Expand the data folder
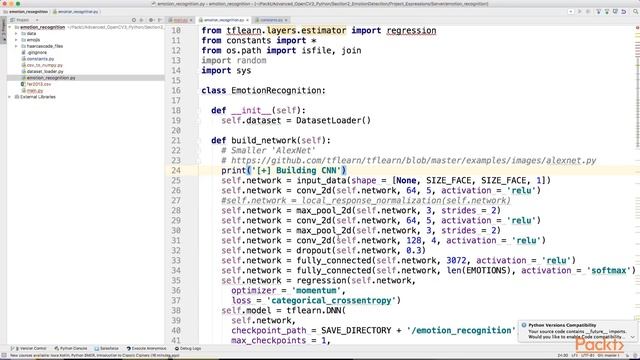Screen dimensions: 640x360 (x=16, y=33)
